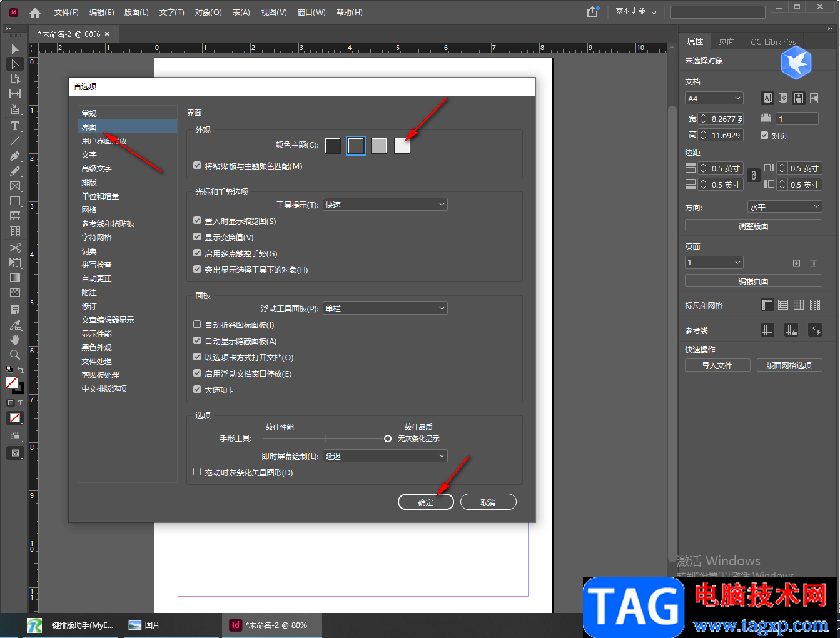Click the hand tool performance slider handle
Viewport: 840px width, 638px height.
(388, 438)
